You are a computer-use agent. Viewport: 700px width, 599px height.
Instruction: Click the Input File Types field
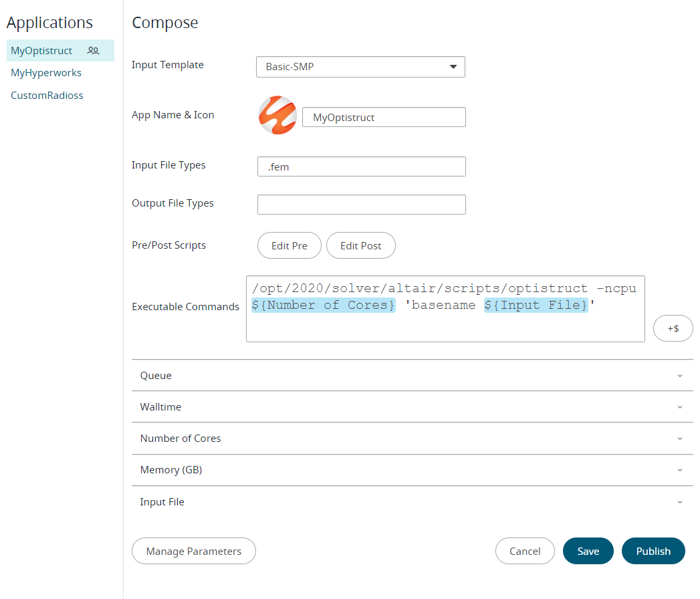tap(361, 166)
